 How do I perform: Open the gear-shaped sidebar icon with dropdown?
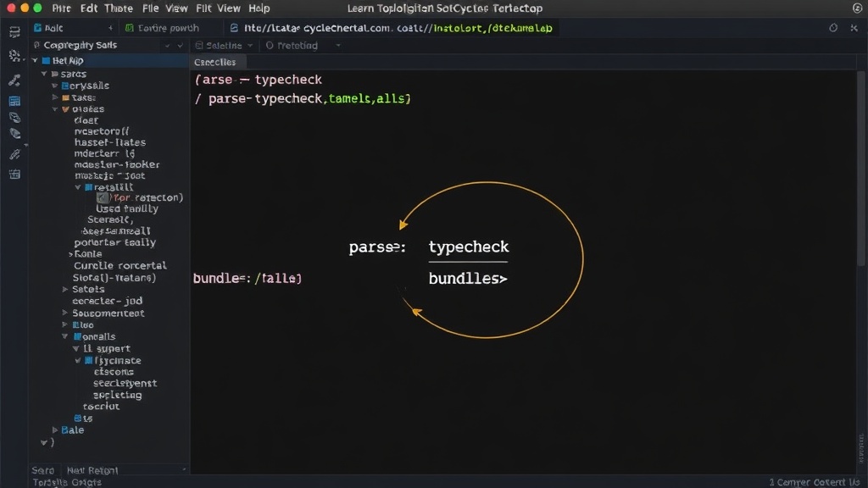[x=14, y=55]
